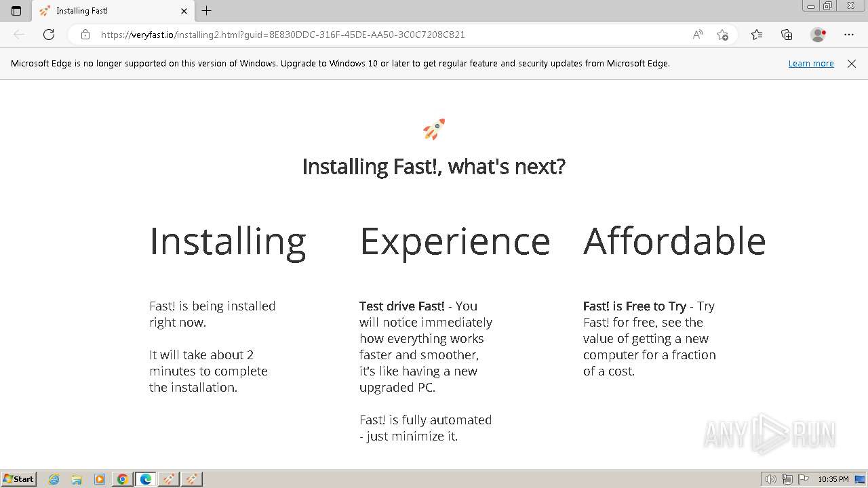Minimize the Edge window
Screen dimensions: 868x488
pos(810,6)
